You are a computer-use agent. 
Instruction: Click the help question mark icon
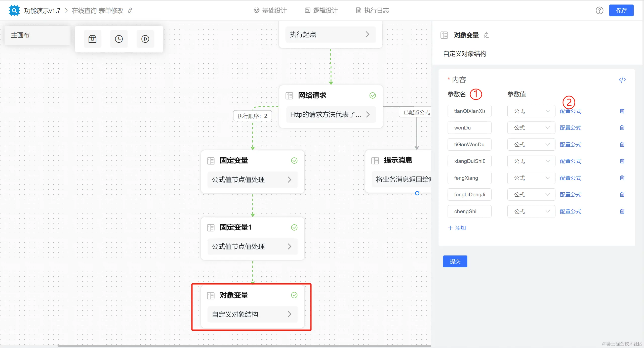click(x=599, y=11)
